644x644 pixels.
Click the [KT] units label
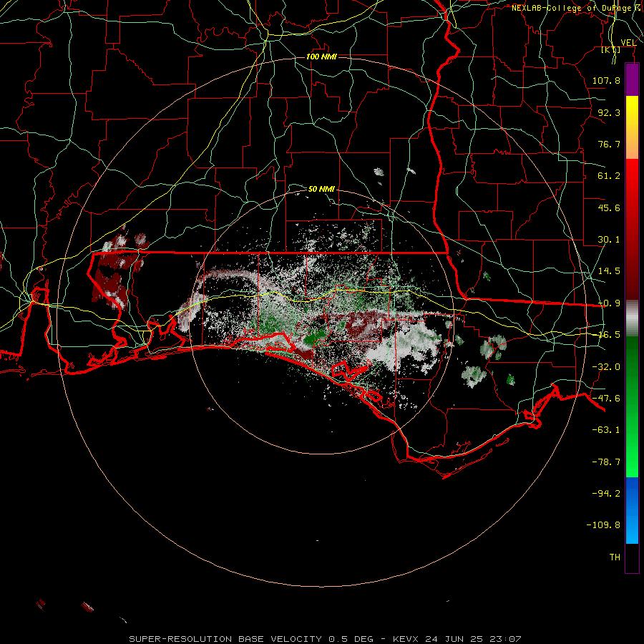[611, 50]
